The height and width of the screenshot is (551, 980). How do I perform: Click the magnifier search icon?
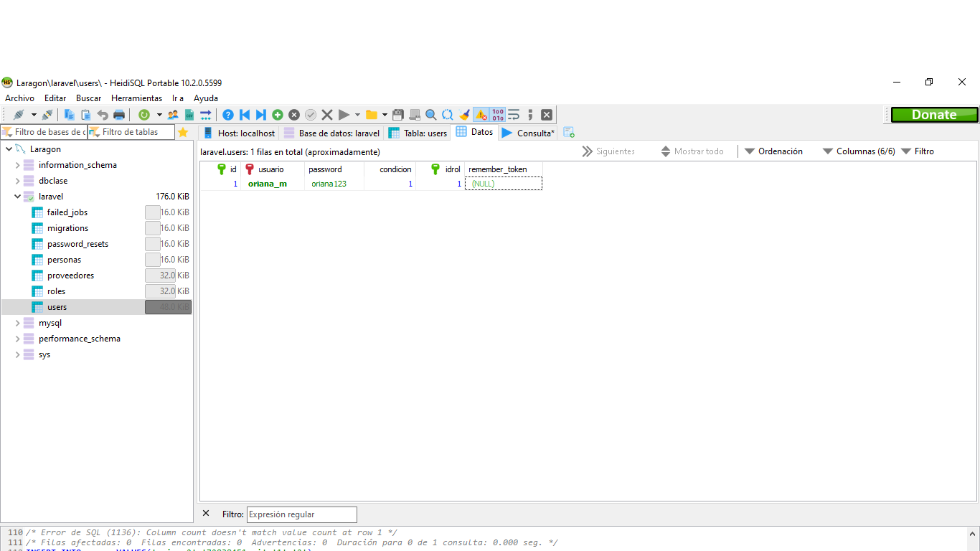(431, 115)
